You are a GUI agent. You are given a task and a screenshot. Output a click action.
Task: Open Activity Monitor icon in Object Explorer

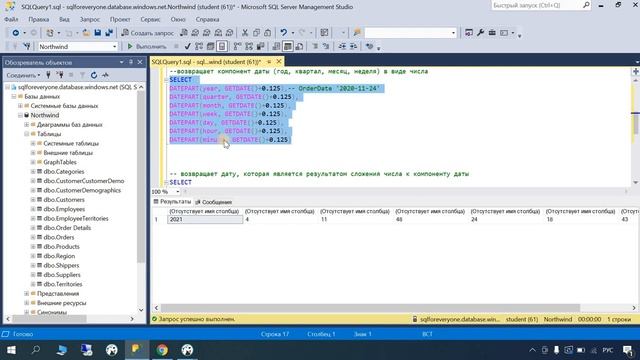[105, 75]
